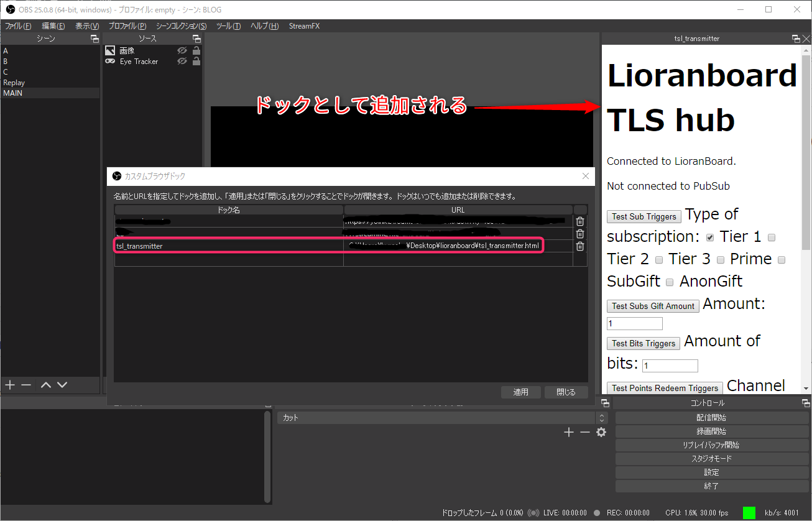Toggle the lock on the 画像 source
Viewport: 812px width, 521px height.
click(x=196, y=51)
